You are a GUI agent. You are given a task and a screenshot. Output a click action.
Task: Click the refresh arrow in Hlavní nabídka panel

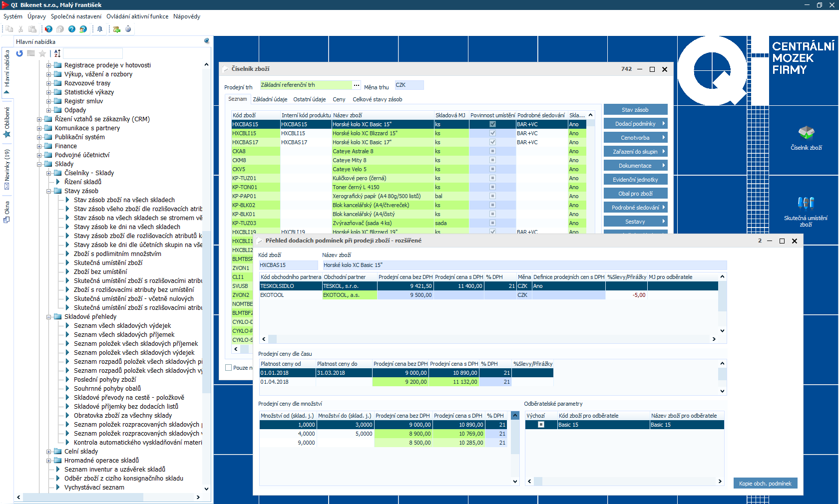coord(19,53)
